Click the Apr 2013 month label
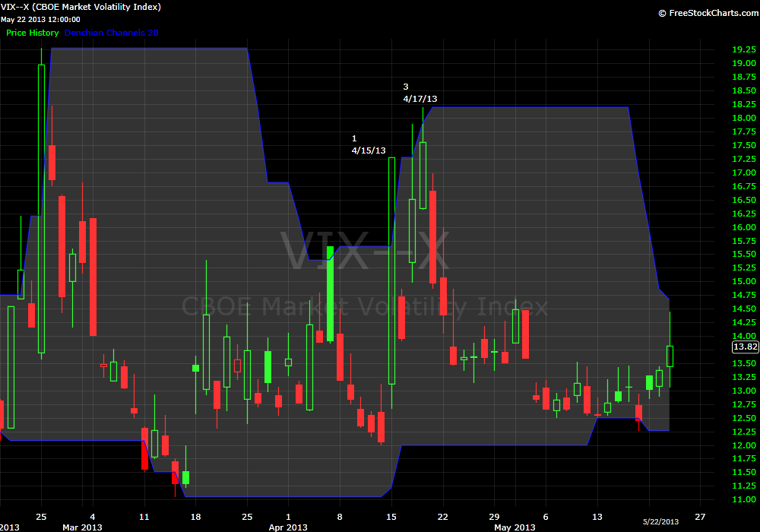Viewport: 760px width, 532px height. (x=287, y=527)
